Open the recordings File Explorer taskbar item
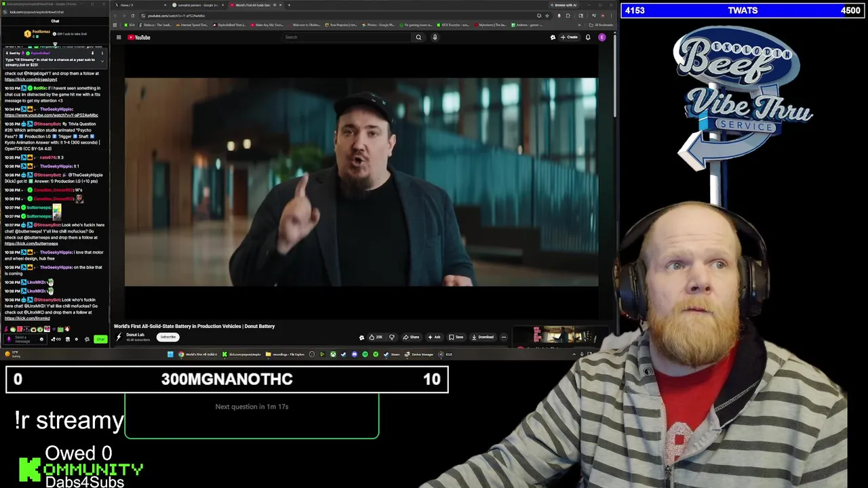868x488 pixels. tap(285, 354)
